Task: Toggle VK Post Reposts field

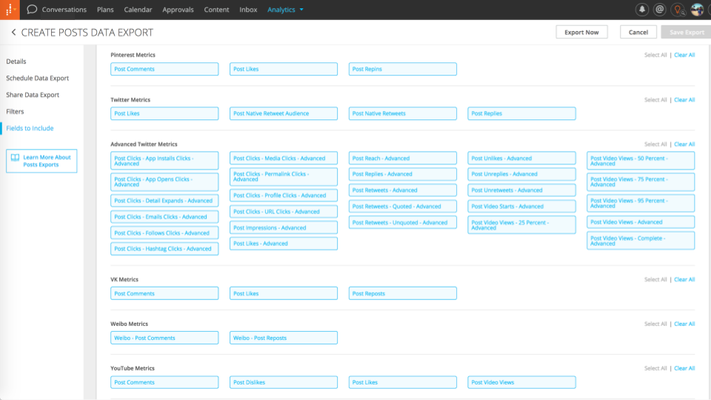Action: click(x=403, y=293)
